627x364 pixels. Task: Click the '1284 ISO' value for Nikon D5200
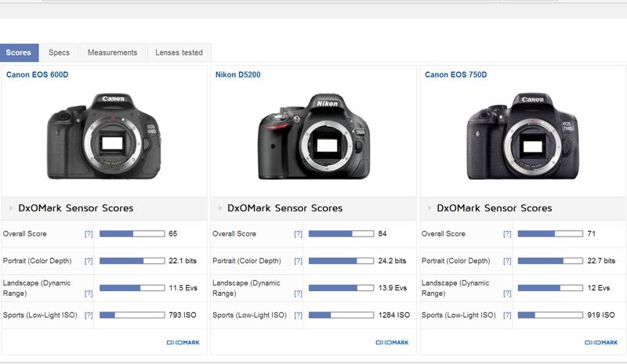pos(394,315)
